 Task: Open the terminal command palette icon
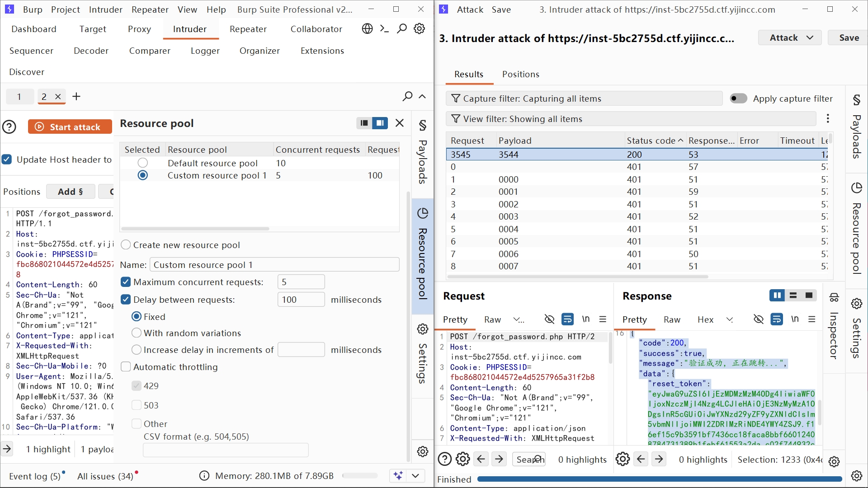click(384, 29)
